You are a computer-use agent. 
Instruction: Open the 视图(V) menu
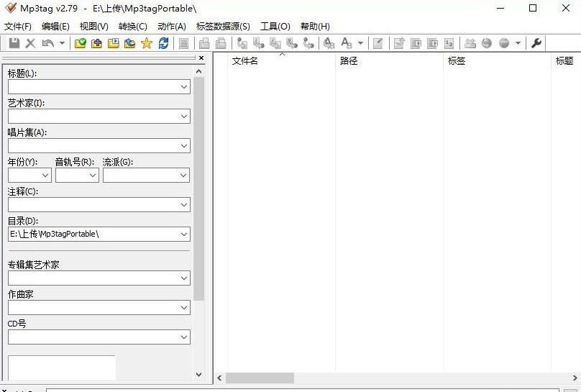click(94, 27)
